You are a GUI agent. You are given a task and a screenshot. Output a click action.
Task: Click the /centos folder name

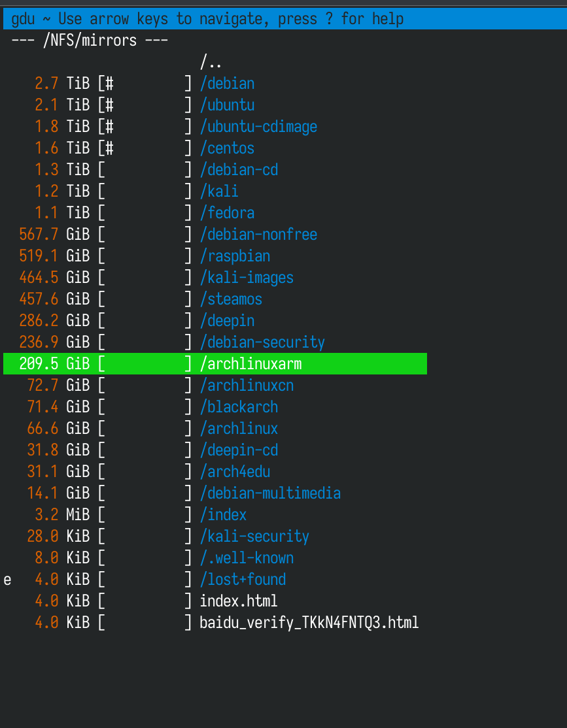pos(227,148)
